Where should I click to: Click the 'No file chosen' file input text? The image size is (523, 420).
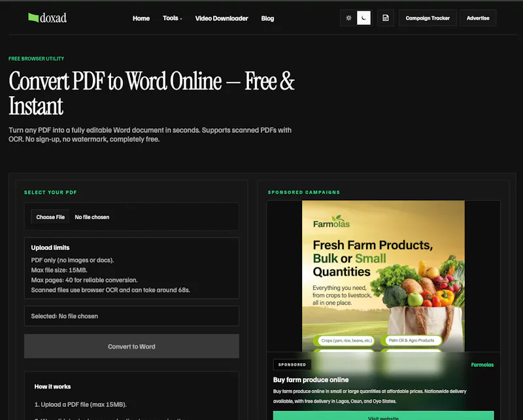pos(92,217)
